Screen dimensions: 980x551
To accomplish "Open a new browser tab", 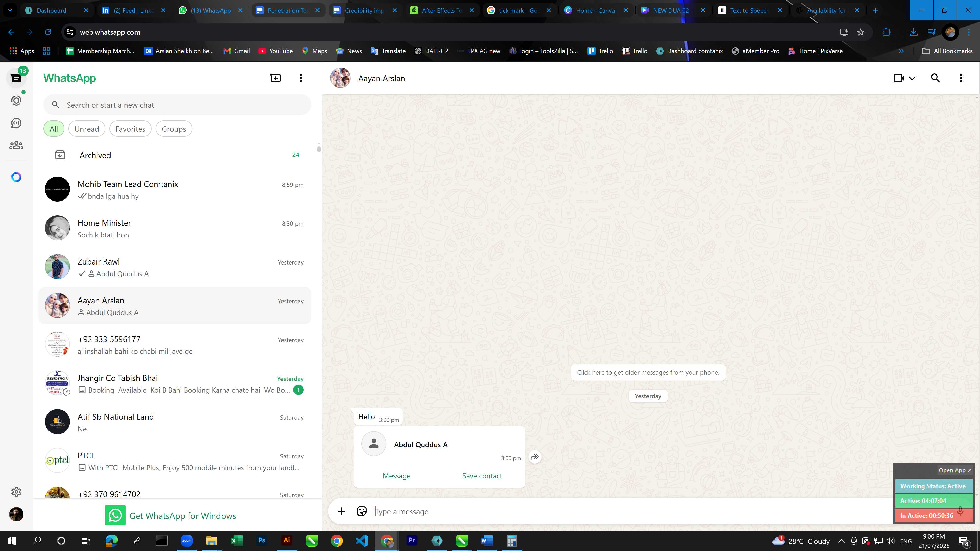I will (x=875, y=11).
